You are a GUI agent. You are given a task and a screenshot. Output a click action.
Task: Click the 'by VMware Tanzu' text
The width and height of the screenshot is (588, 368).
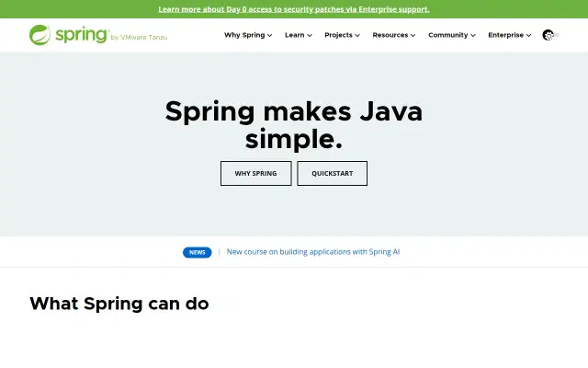click(x=139, y=37)
